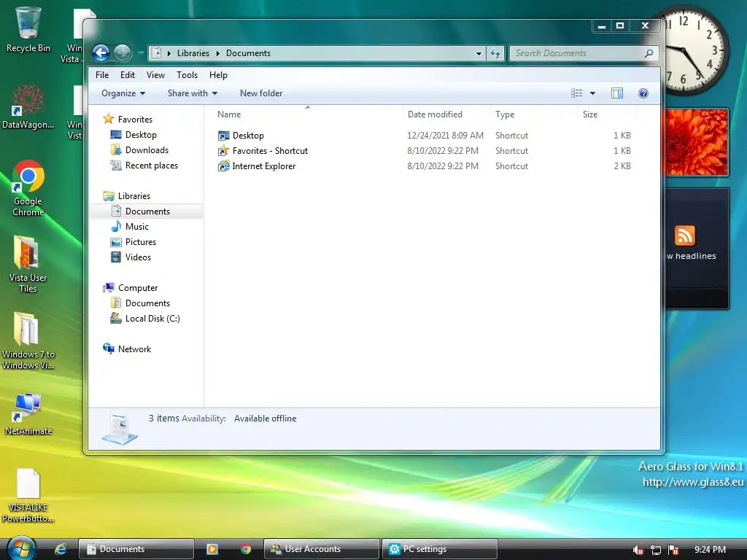Launch Internet Explorer from taskbar
The image size is (747, 560).
pos(61,549)
